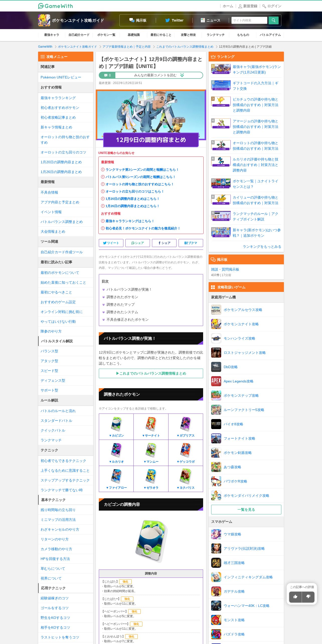Click アプデ最新情報まとめ breadcrumb link
Viewport: 322px width, 644px height.
(127, 47)
